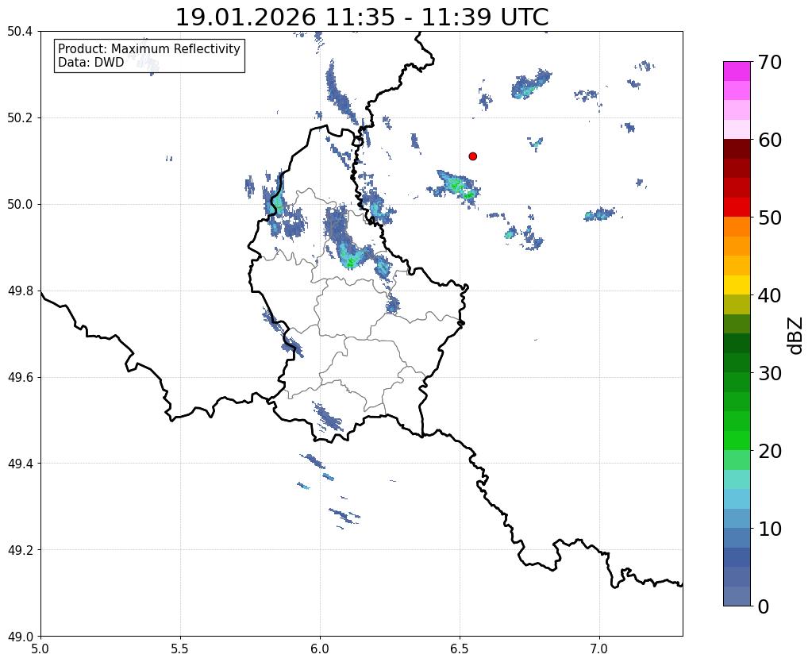Click the 40 tick on the colorbar
This screenshot has width=812, height=662.
(770, 295)
